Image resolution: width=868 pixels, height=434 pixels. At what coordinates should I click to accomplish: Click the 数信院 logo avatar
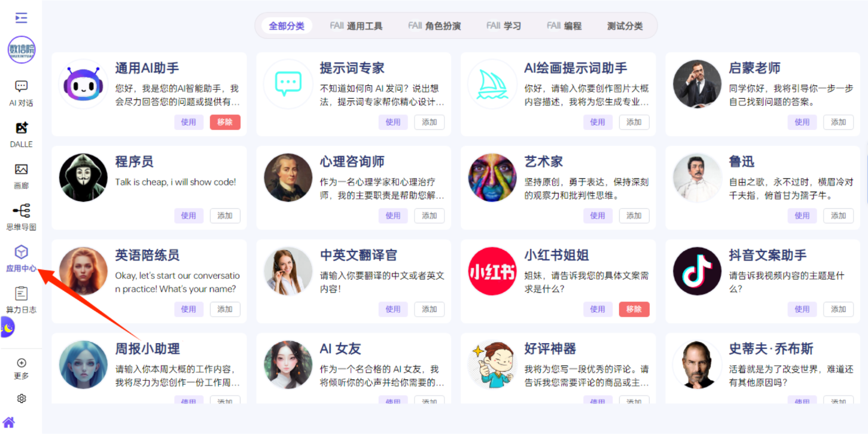click(22, 50)
